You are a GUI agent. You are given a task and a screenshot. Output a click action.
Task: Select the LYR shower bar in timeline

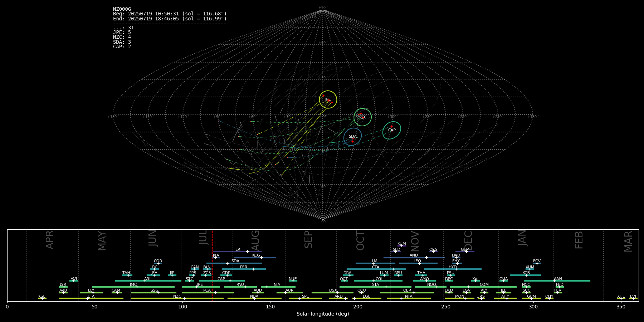click(63, 287)
